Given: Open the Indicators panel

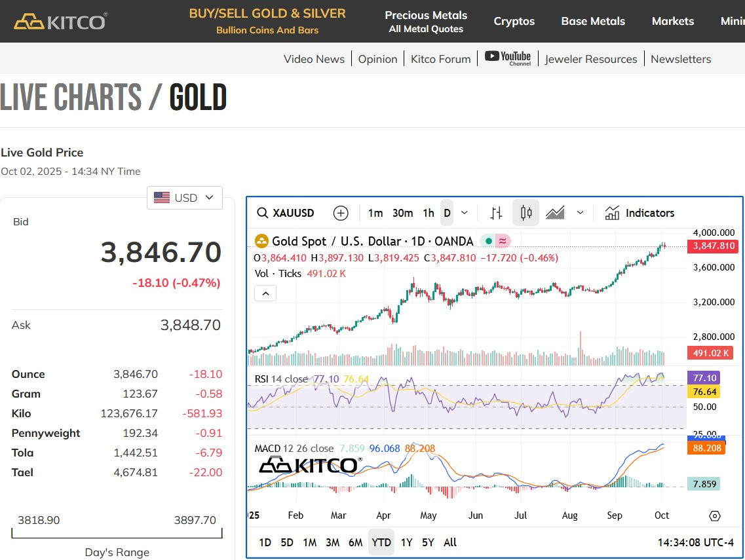Looking at the screenshot, I should pos(640,213).
